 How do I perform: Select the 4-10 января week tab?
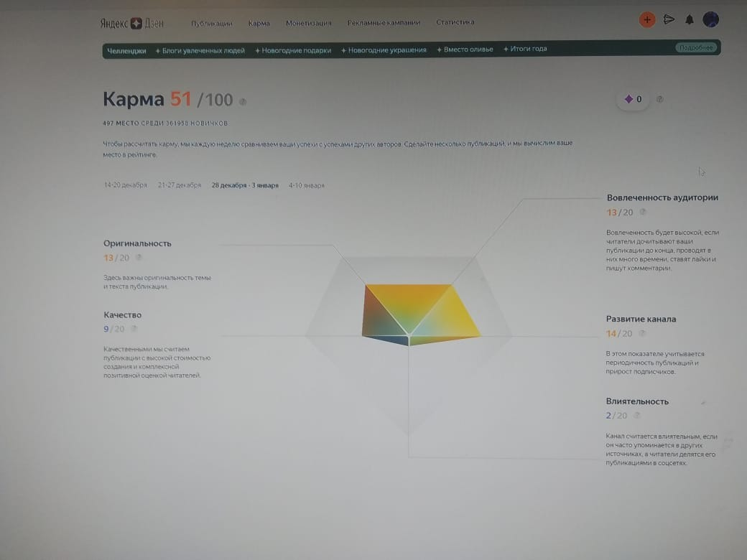click(306, 185)
